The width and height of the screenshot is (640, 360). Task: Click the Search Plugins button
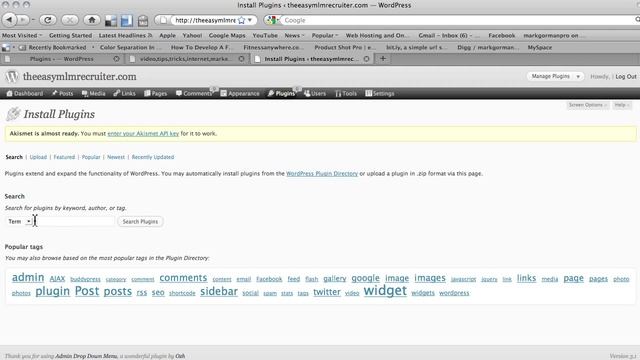pyautogui.click(x=140, y=221)
